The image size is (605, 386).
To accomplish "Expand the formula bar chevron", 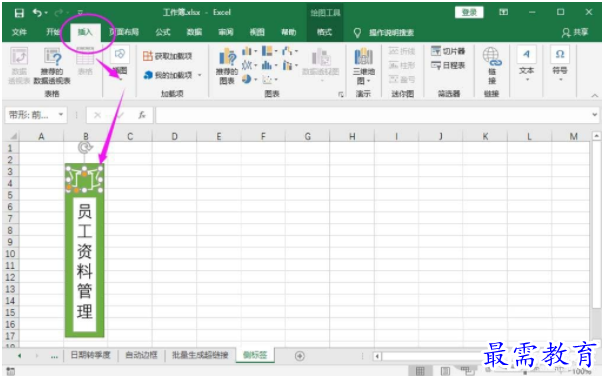I will point(595,115).
